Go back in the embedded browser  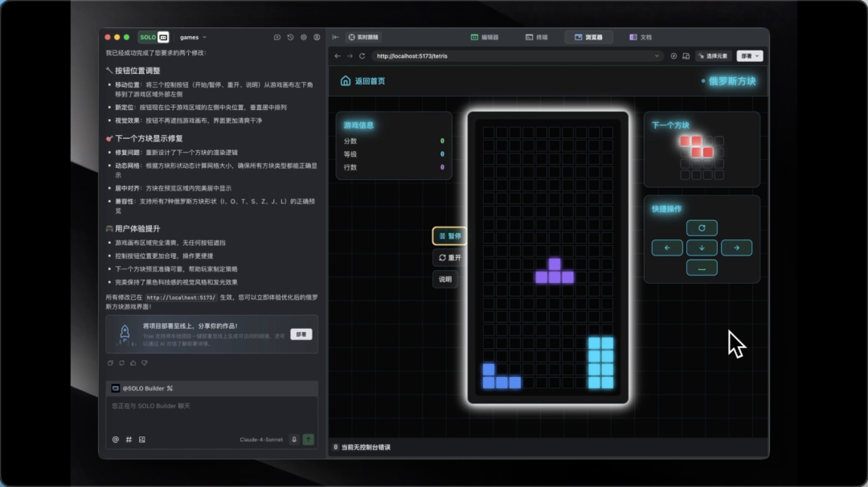pyautogui.click(x=337, y=56)
